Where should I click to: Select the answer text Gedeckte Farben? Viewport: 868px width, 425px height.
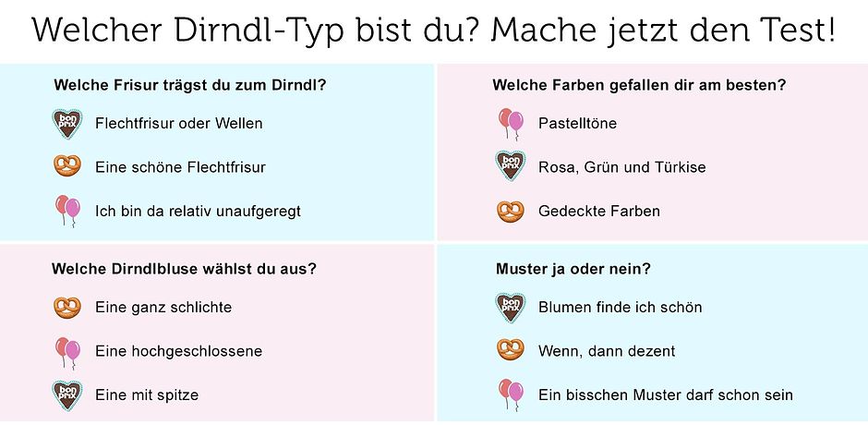599,212
